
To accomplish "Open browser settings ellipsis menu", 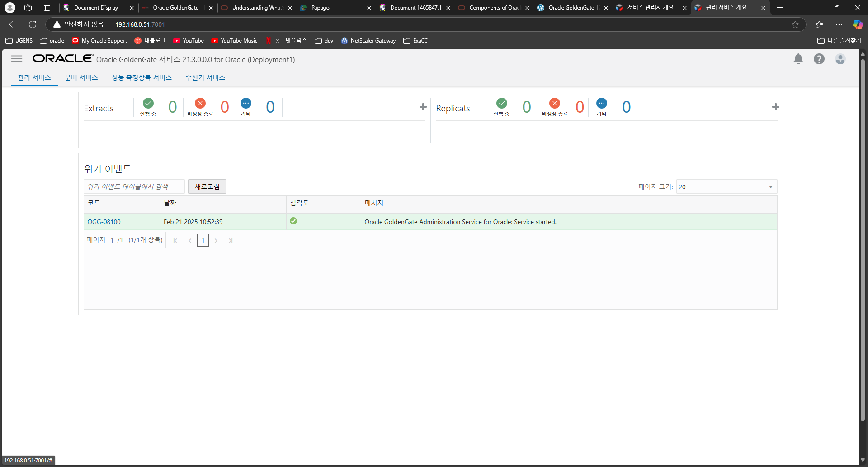I will point(839,24).
